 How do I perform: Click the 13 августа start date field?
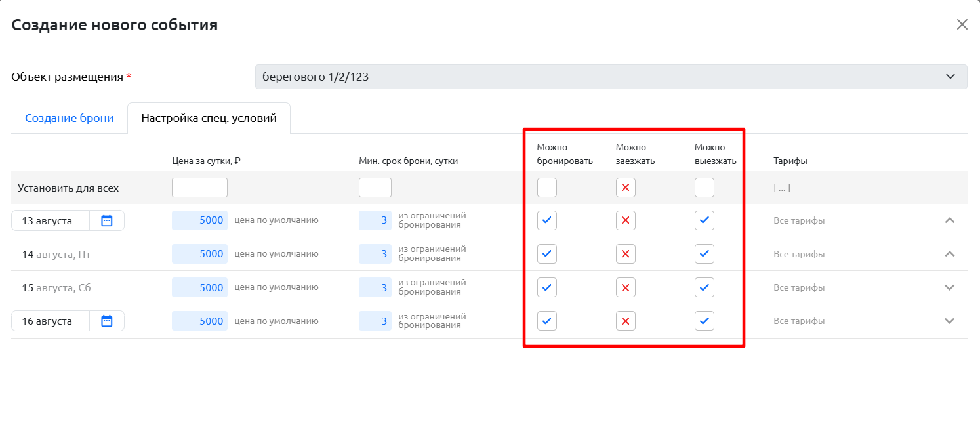pyautogui.click(x=51, y=221)
